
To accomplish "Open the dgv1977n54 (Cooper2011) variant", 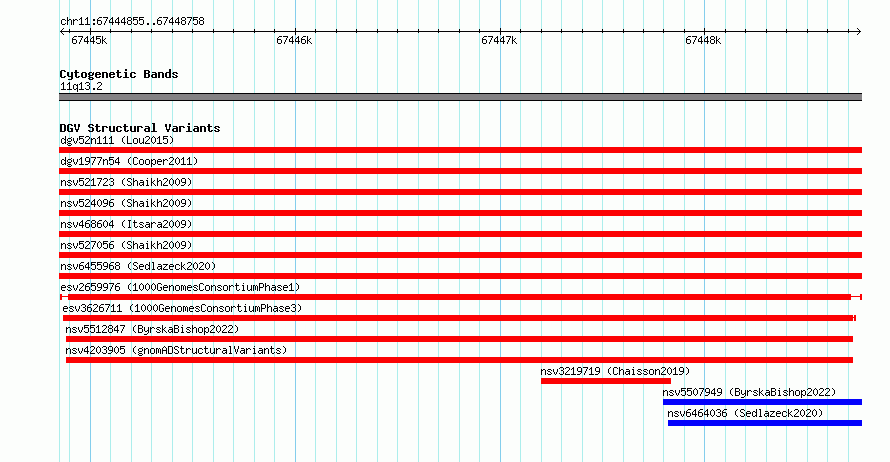I will tap(129, 161).
